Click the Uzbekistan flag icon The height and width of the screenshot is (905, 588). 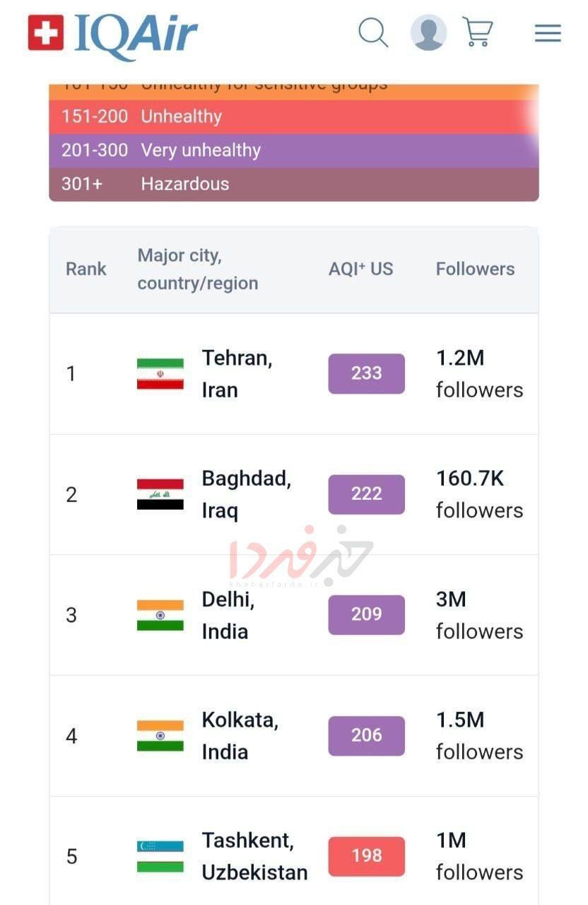coord(160,856)
